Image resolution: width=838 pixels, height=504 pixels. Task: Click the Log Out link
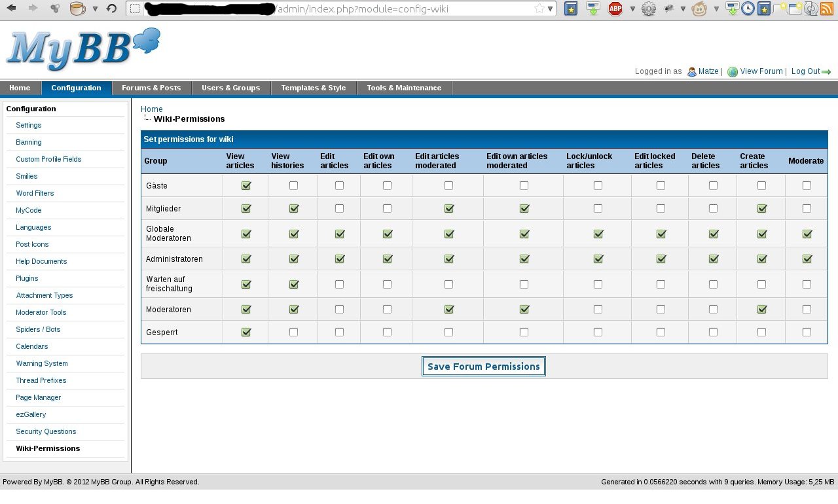click(x=805, y=71)
